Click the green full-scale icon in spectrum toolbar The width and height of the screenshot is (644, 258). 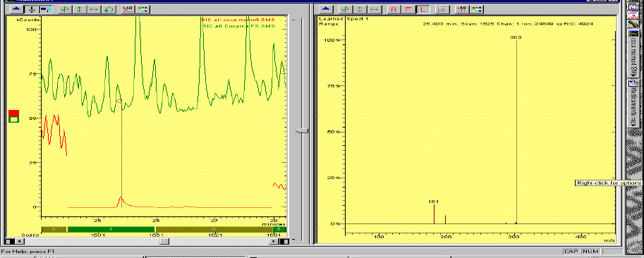(346, 8)
